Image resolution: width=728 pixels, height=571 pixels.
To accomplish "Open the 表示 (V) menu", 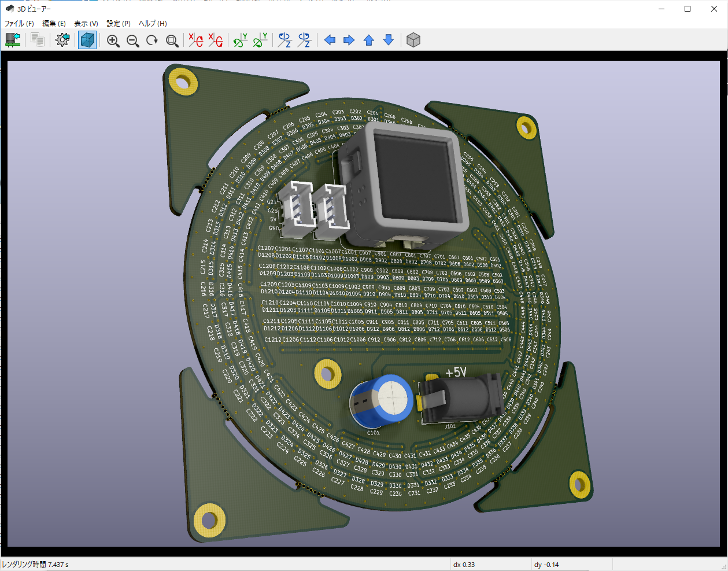I will [86, 24].
